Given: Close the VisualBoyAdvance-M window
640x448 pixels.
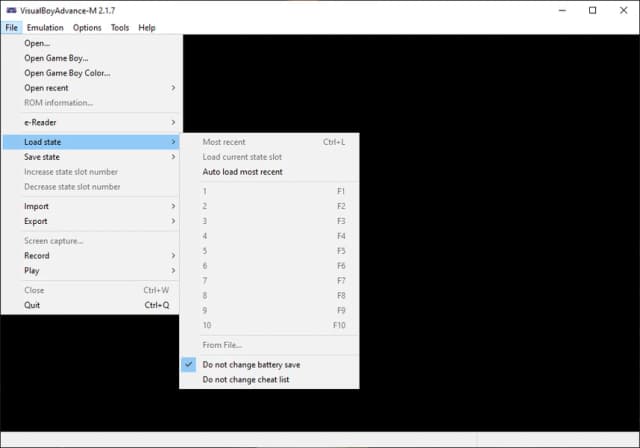Looking at the screenshot, I should (623, 11).
